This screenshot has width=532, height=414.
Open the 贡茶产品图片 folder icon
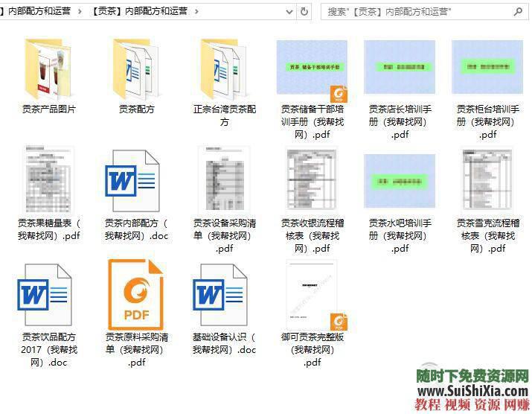click(x=48, y=69)
